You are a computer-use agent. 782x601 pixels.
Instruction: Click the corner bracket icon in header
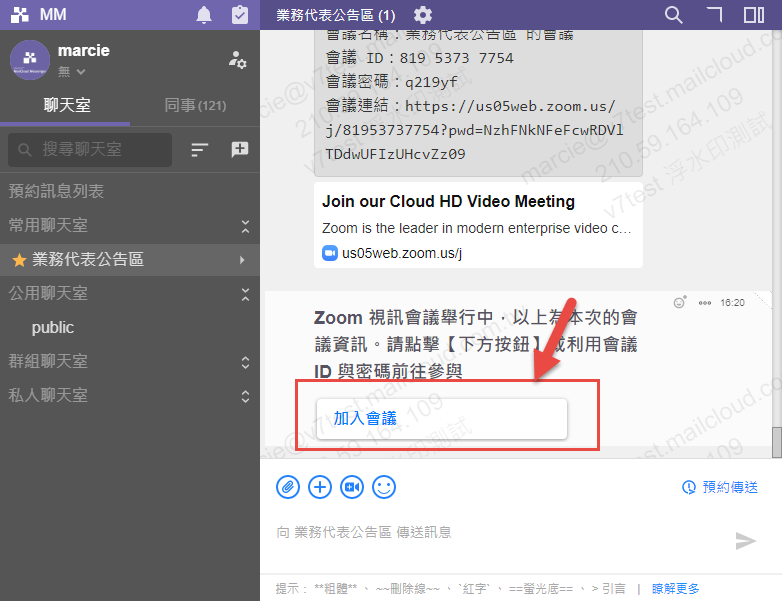[715, 14]
